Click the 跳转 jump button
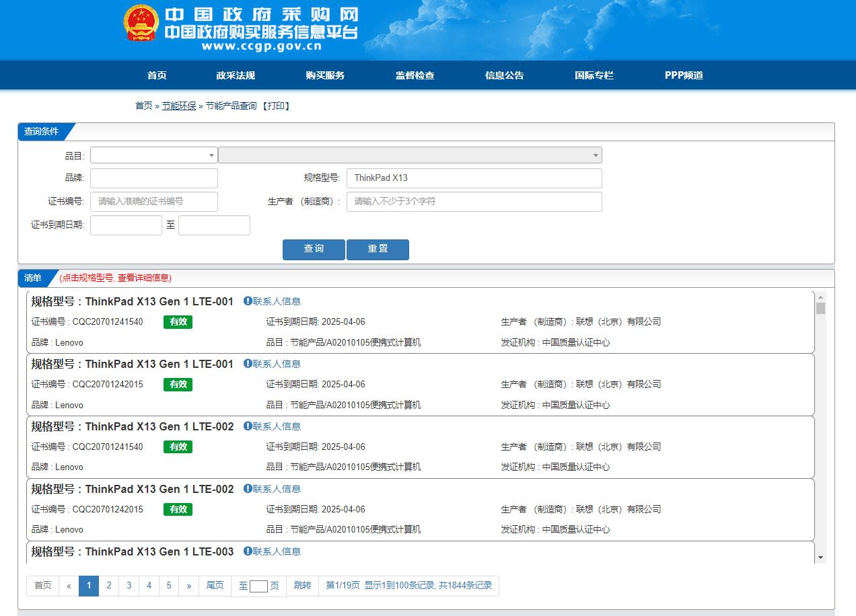The image size is (856, 616). click(x=303, y=586)
